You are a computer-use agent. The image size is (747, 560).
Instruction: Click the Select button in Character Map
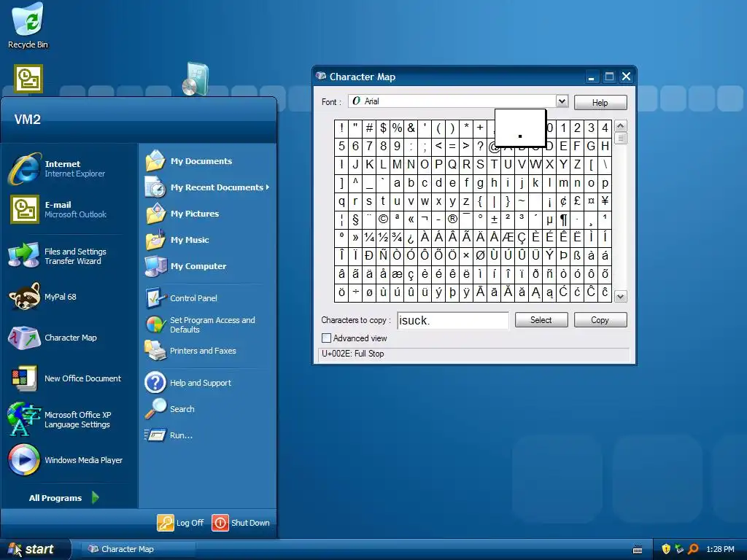(541, 320)
